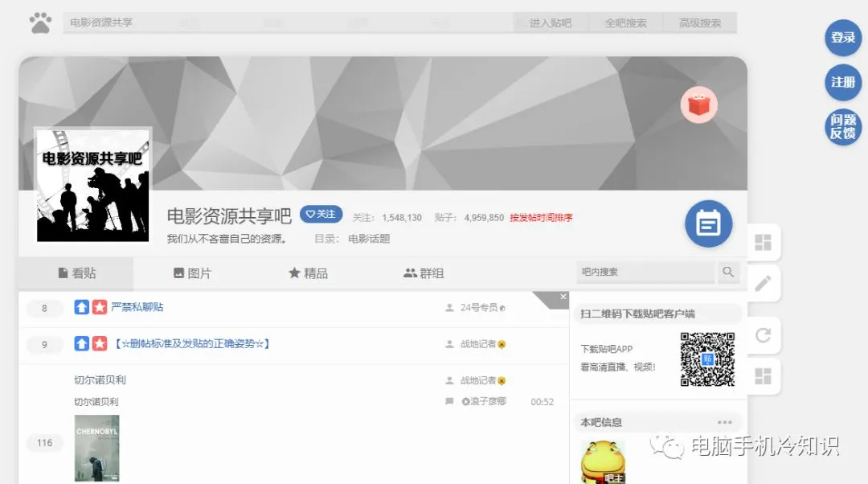Click the 扫二维码下载贴吧客户端 heading
Viewport: 868px width, 484px height.
pos(637,314)
